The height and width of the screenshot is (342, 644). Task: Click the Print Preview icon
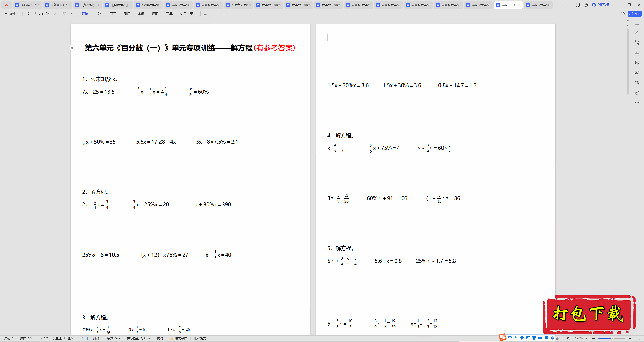[x=47, y=14]
